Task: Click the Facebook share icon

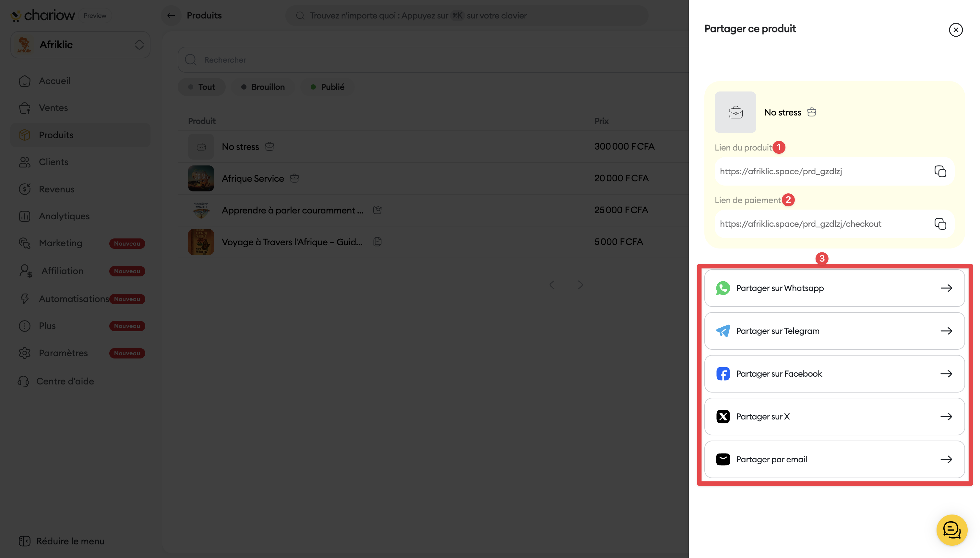Action: 723,374
